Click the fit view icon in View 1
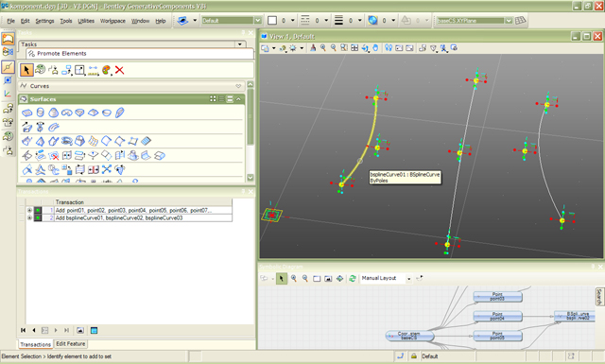 click(x=354, y=48)
